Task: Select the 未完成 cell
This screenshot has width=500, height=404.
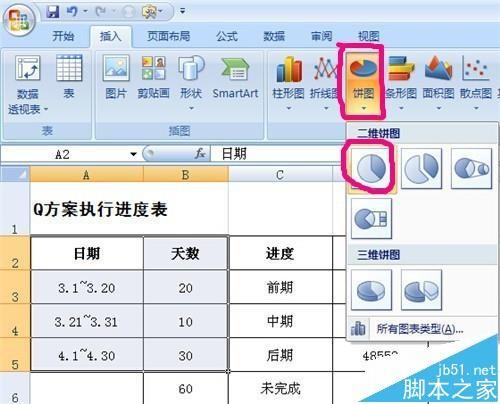Action: coord(281,389)
